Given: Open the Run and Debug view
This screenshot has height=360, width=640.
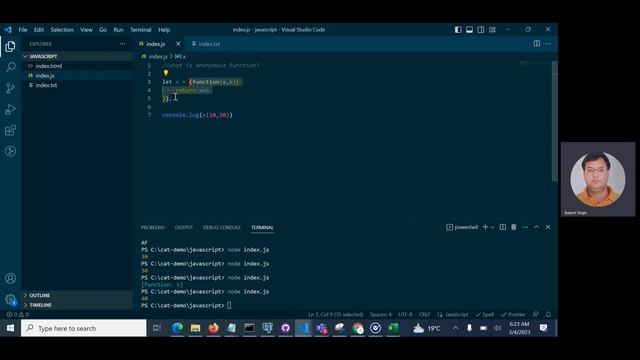Looking at the screenshot, I should click(x=10, y=109).
